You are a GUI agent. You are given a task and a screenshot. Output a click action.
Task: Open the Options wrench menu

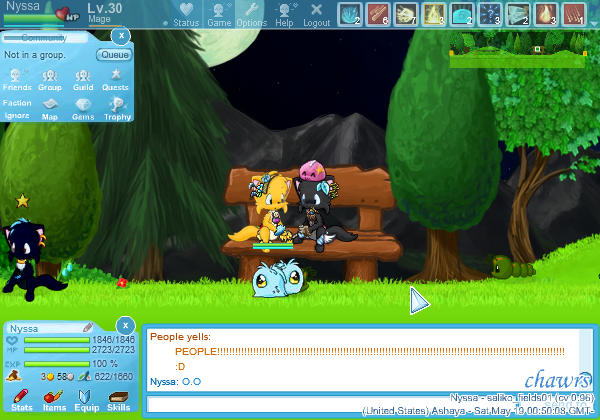[251, 15]
